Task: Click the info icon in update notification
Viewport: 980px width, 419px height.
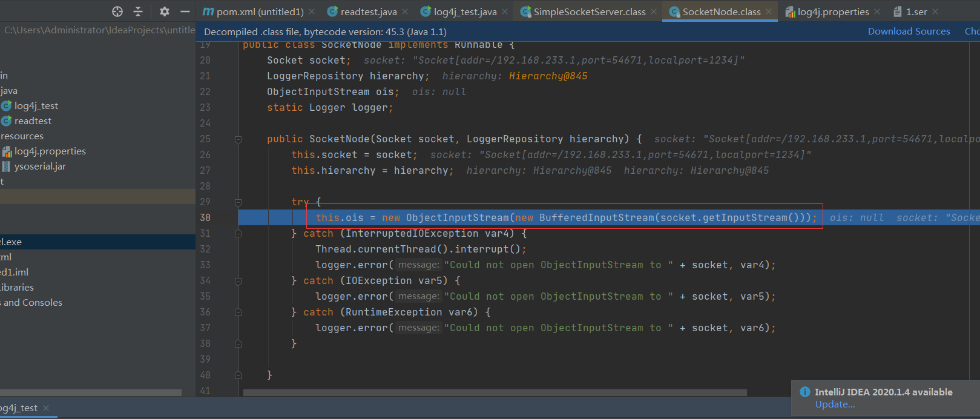Action: (805, 392)
